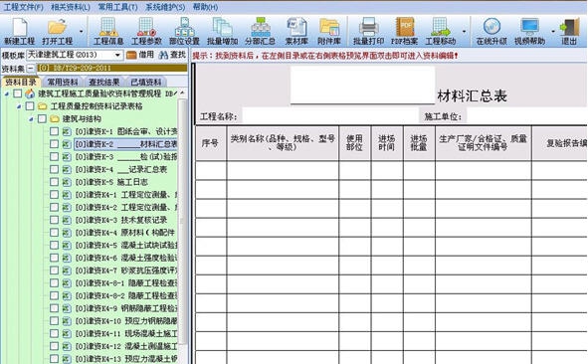
Task: Open the 系统维护(S) menu
Action: tap(165, 7)
